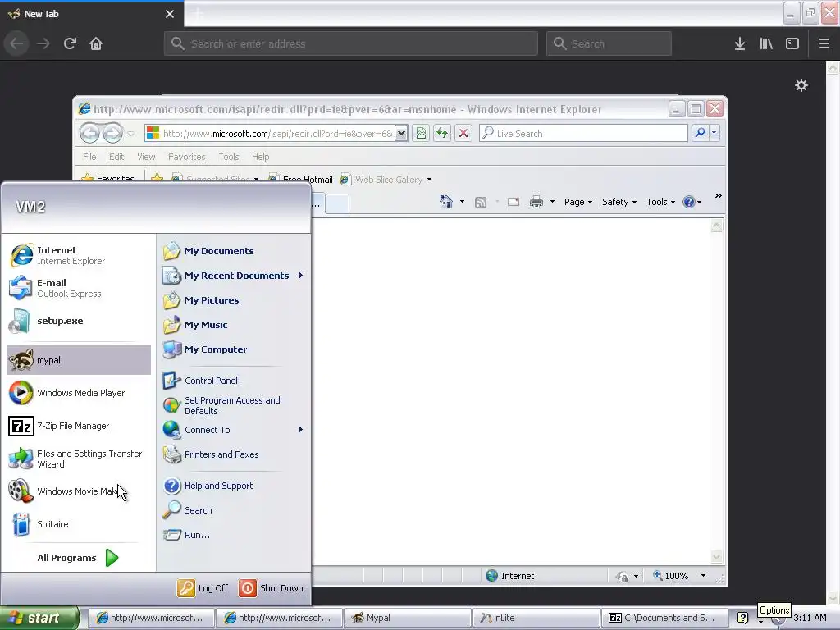Launch Files and Settings Transfer Wizard
Image resolution: width=840 pixels, height=630 pixels.
tap(79, 459)
